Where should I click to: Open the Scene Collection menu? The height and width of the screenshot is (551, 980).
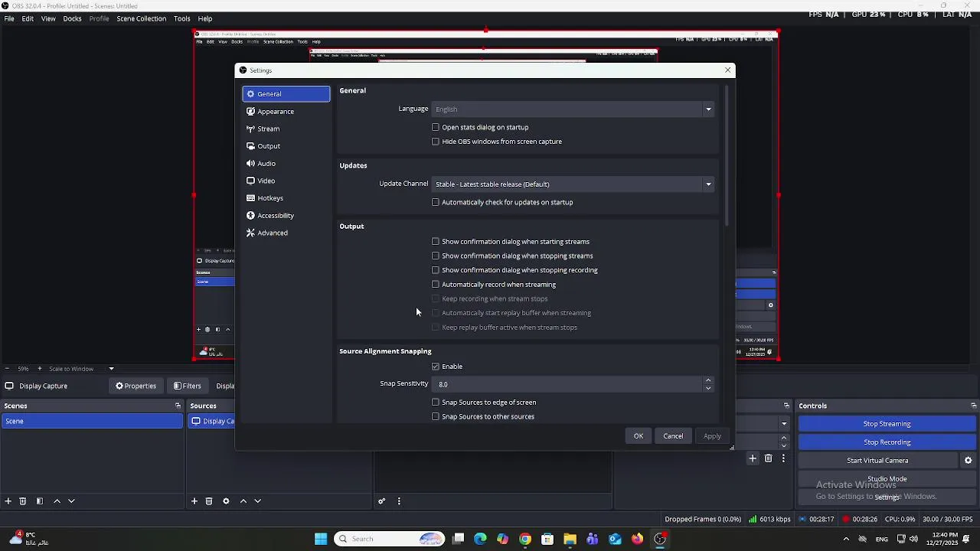point(142,18)
